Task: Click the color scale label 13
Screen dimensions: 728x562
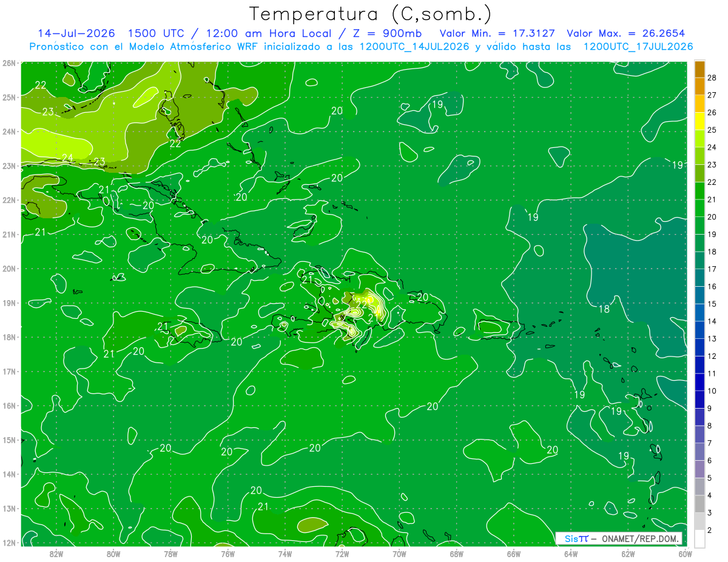Action: click(x=712, y=338)
